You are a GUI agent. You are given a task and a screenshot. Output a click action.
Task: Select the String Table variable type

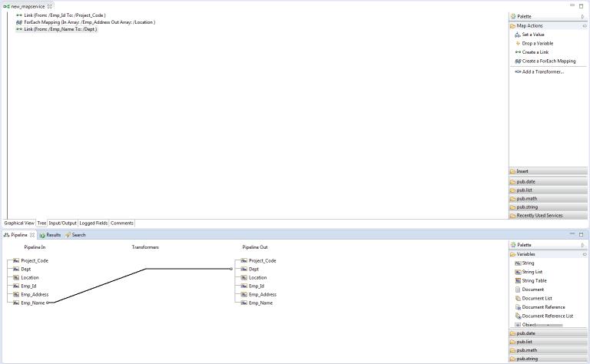(534, 281)
